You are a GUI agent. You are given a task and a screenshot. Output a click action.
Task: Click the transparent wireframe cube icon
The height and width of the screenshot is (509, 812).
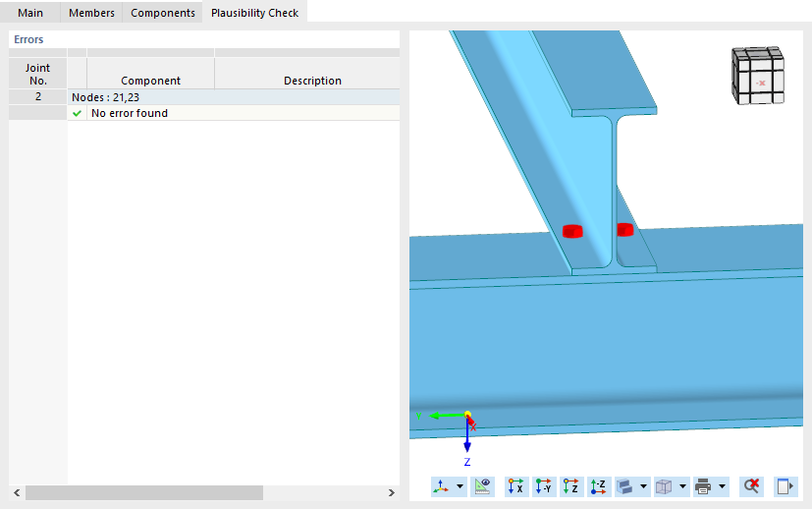click(x=664, y=486)
